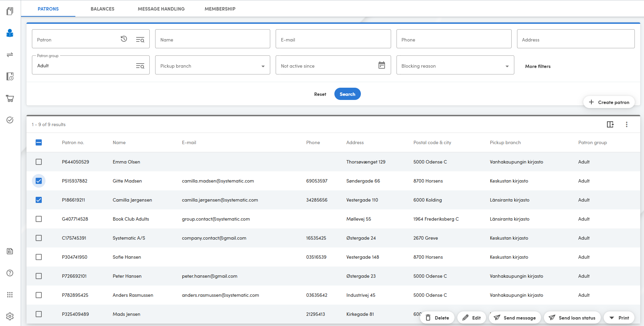Click the Search button
644x326 pixels.
(347, 94)
